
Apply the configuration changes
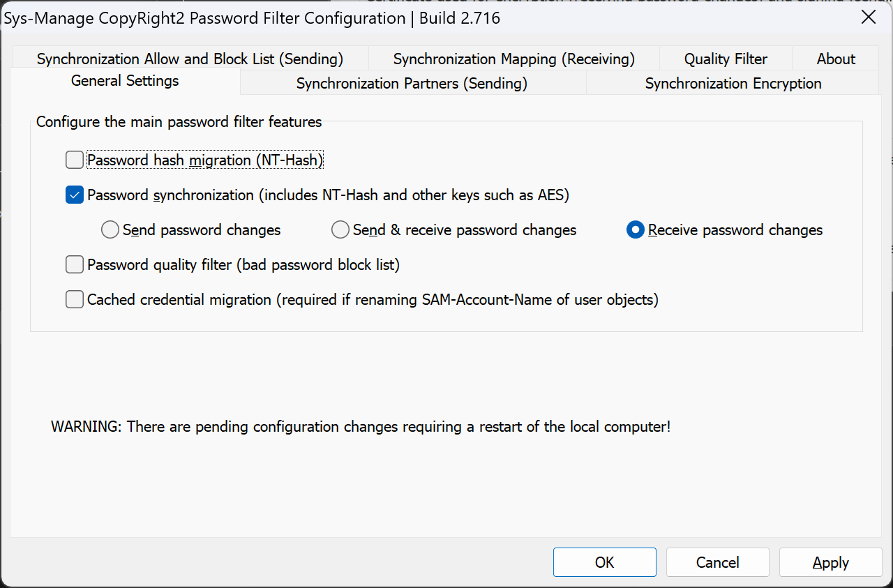tap(830, 562)
